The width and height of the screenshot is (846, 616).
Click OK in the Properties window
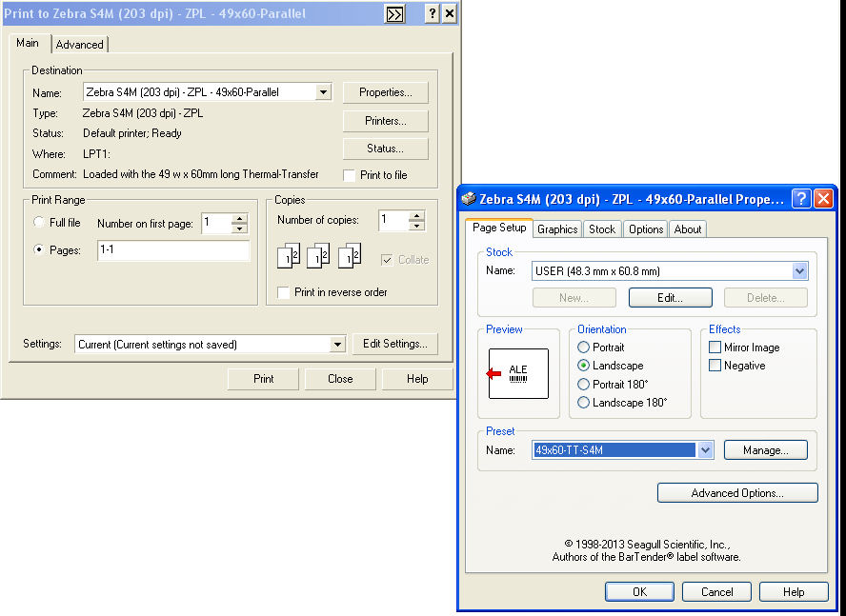639,592
